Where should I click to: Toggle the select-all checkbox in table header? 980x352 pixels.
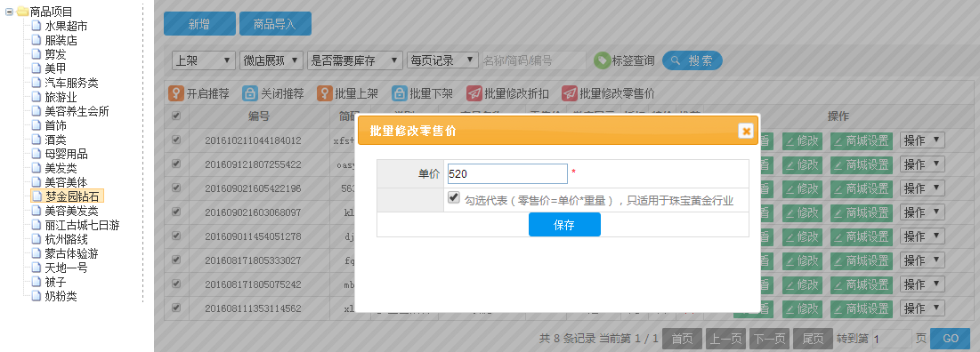coord(176,116)
